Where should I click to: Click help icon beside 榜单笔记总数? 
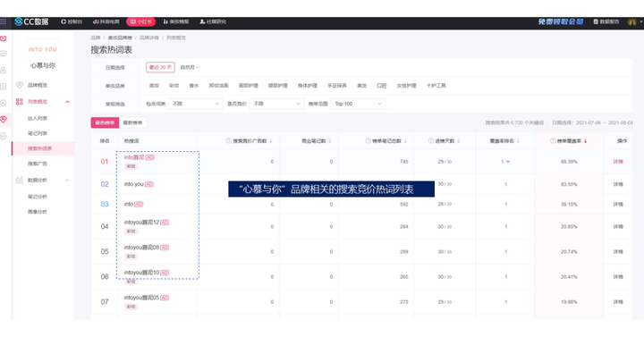[x=368, y=141]
